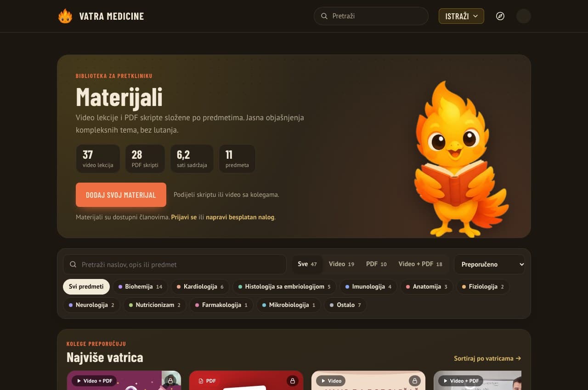Click the 'BIBLIOTEKA ZA PRETKLINIKU' label

click(x=114, y=76)
